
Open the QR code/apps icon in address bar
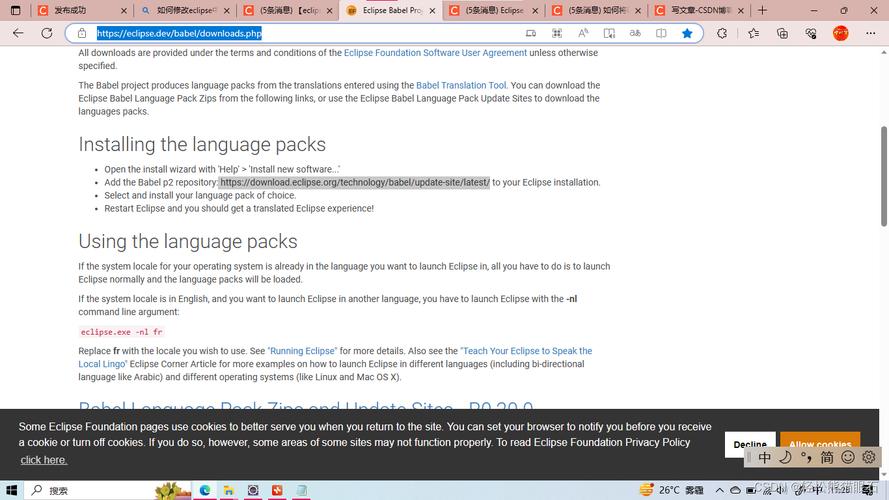[x=557, y=33]
